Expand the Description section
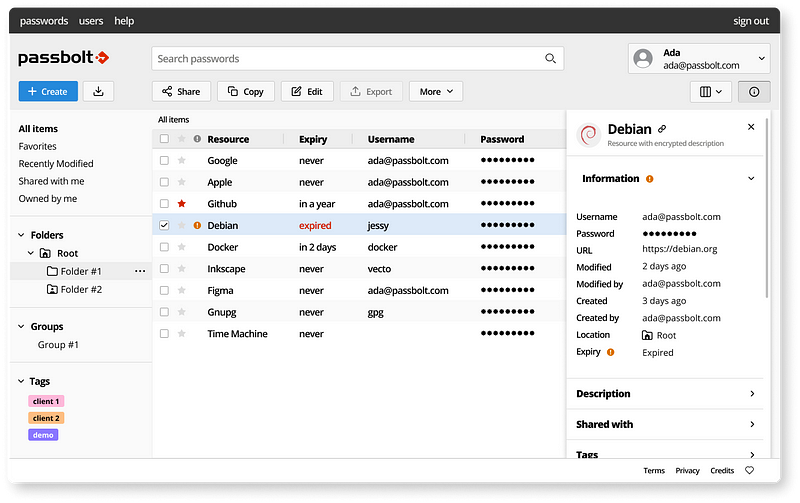The image size is (800, 503). [665, 393]
